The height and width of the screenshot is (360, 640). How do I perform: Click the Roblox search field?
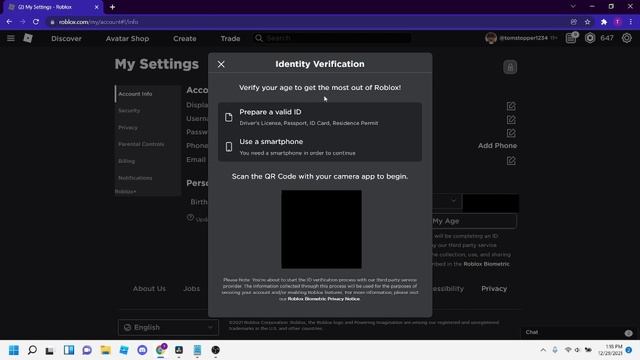[332, 38]
